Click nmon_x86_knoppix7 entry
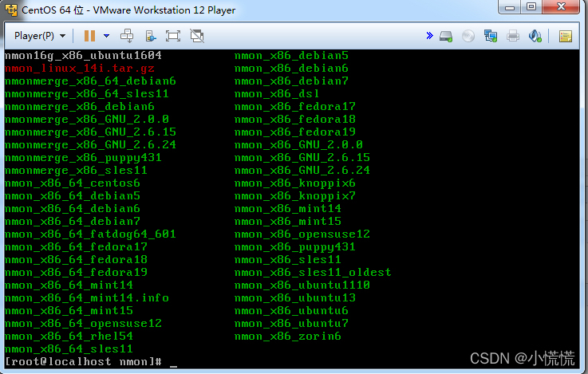The height and width of the screenshot is (374, 588). pyautogui.click(x=294, y=196)
